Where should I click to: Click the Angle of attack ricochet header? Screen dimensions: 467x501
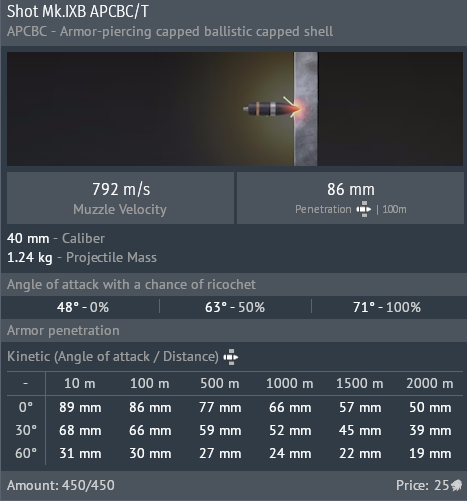click(x=131, y=284)
